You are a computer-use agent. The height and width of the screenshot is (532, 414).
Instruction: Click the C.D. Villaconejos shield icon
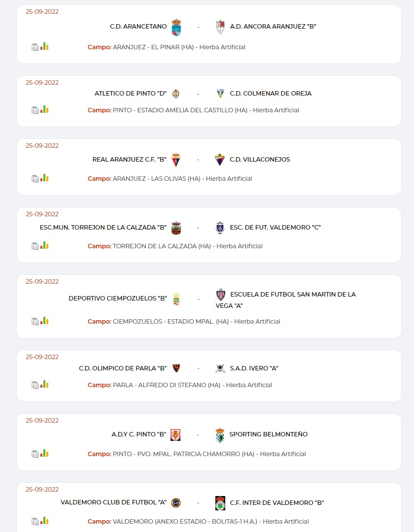[x=220, y=160]
